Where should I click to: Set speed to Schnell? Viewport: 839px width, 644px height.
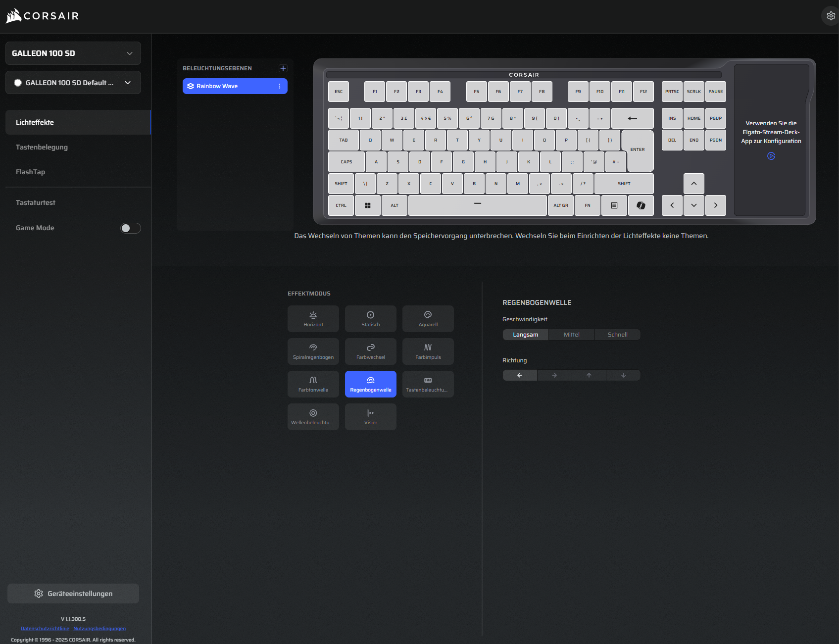(x=617, y=335)
